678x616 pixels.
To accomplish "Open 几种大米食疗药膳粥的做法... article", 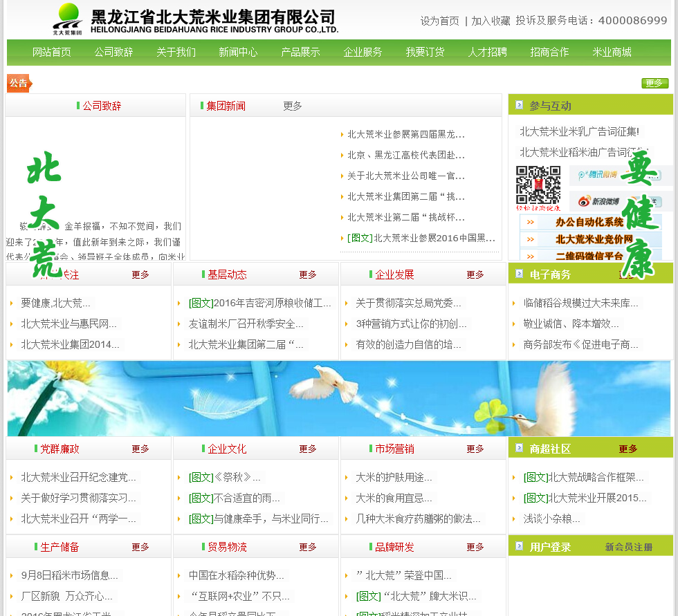I will pos(418,519).
